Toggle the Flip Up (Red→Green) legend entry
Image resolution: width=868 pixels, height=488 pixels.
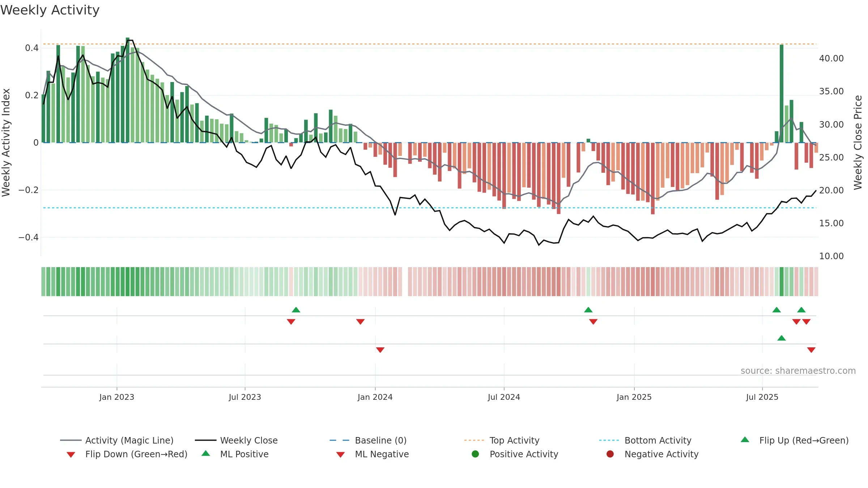point(794,440)
